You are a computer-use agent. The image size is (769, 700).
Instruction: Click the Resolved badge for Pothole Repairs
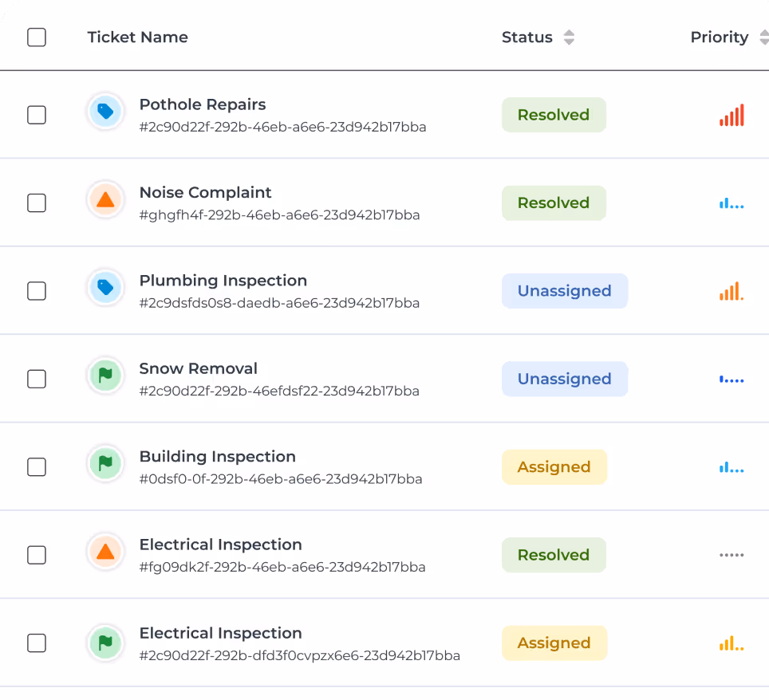click(x=553, y=115)
